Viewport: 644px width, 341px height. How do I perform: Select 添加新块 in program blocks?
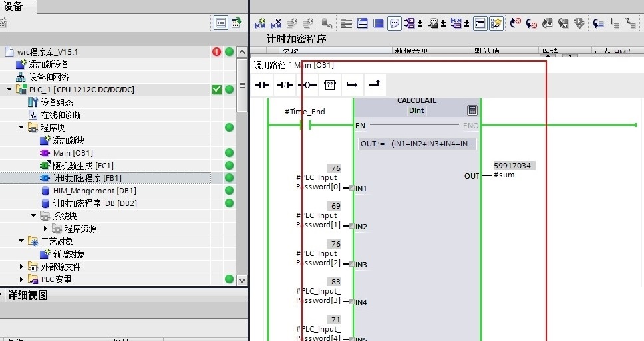pos(69,140)
